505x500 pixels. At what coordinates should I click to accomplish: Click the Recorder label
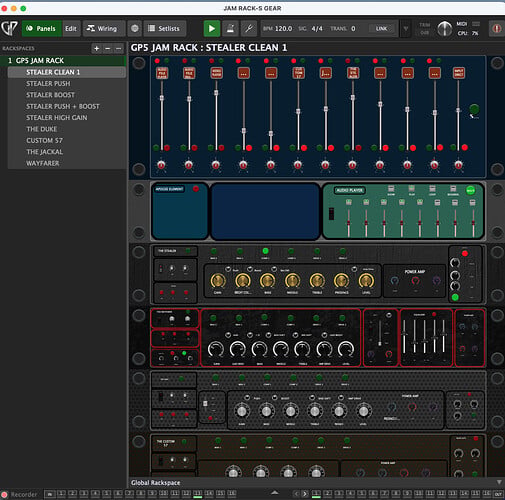[24, 494]
